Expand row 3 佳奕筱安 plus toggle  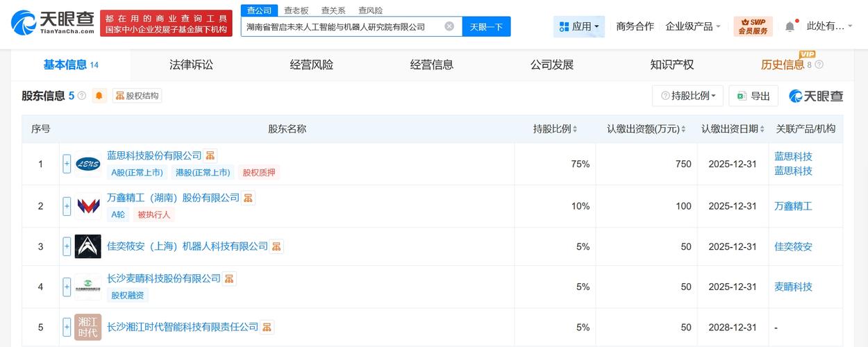[x=67, y=246]
